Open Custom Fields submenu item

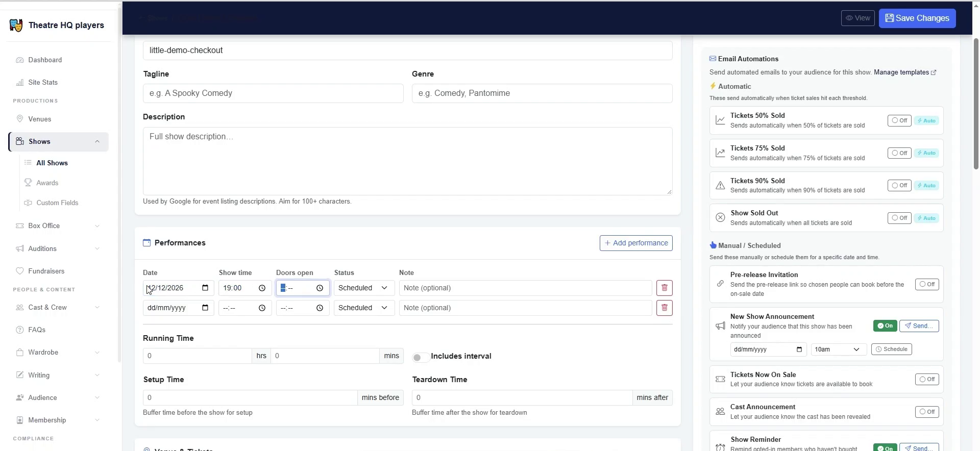point(57,203)
